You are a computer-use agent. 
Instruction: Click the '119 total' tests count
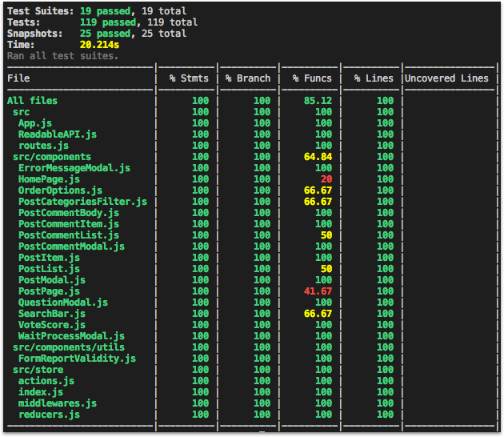172,22
